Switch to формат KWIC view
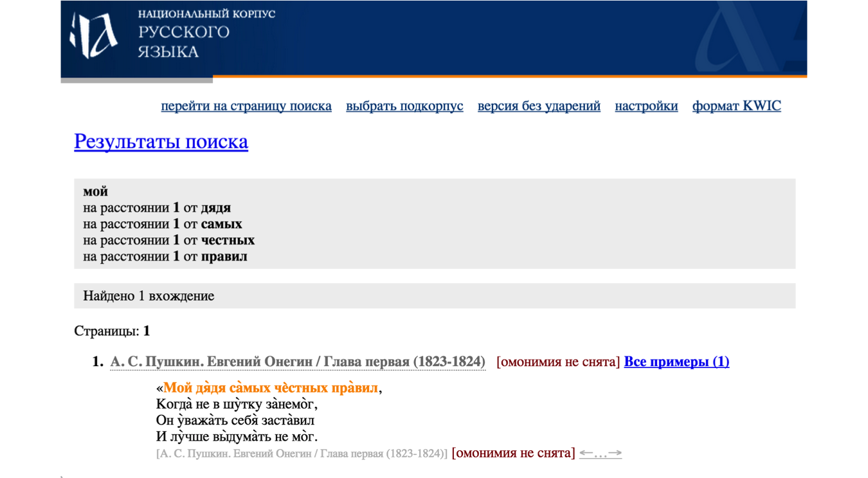 tap(737, 106)
